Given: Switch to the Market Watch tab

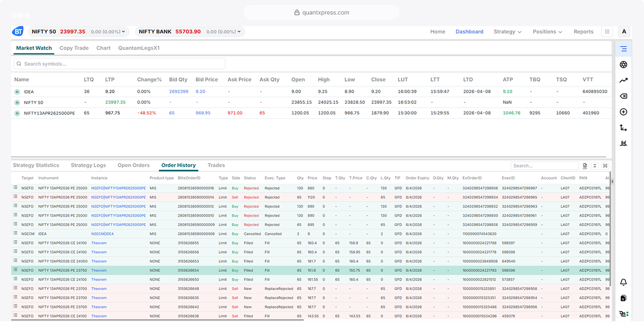Looking at the screenshot, I should point(34,48).
